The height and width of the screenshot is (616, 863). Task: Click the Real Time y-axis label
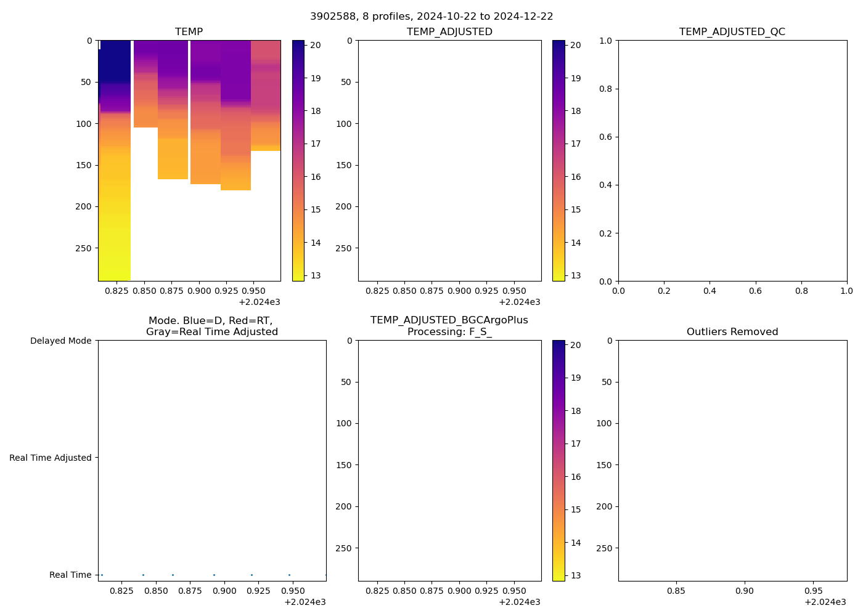tap(70, 575)
